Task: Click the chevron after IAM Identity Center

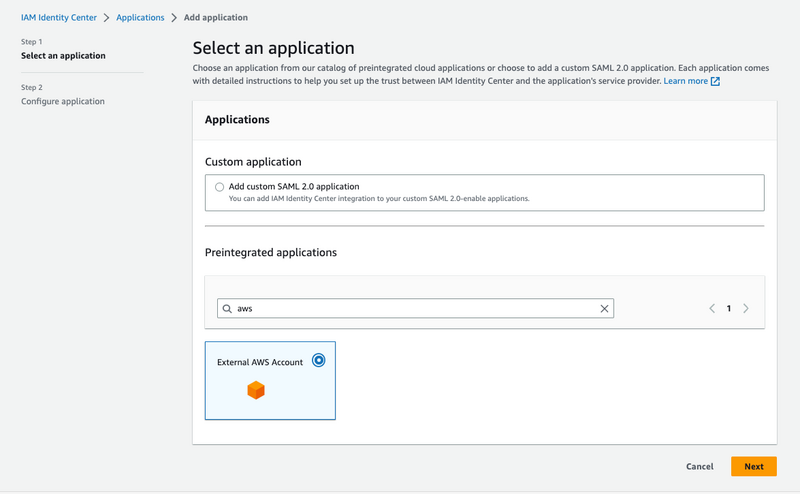Action: [x=106, y=18]
